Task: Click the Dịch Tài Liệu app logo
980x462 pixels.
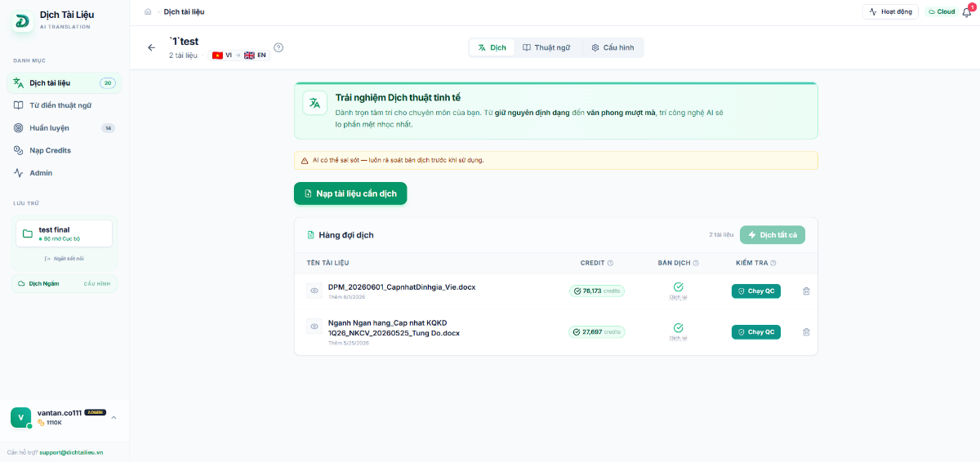Action: 22,20
